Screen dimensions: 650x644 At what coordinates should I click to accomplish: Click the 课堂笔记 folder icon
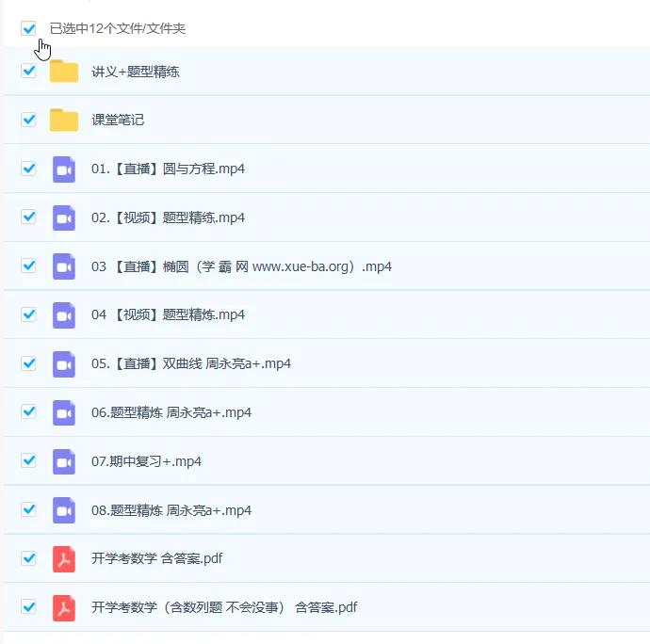[x=64, y=121]
